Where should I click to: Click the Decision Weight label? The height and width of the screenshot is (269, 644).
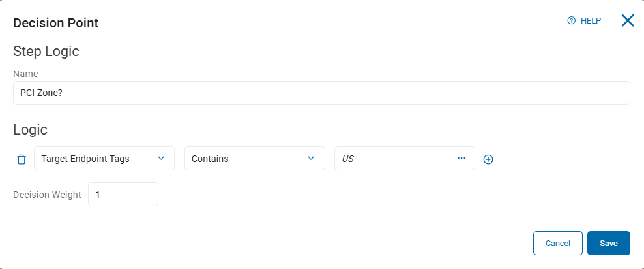[x=47, y=194]
